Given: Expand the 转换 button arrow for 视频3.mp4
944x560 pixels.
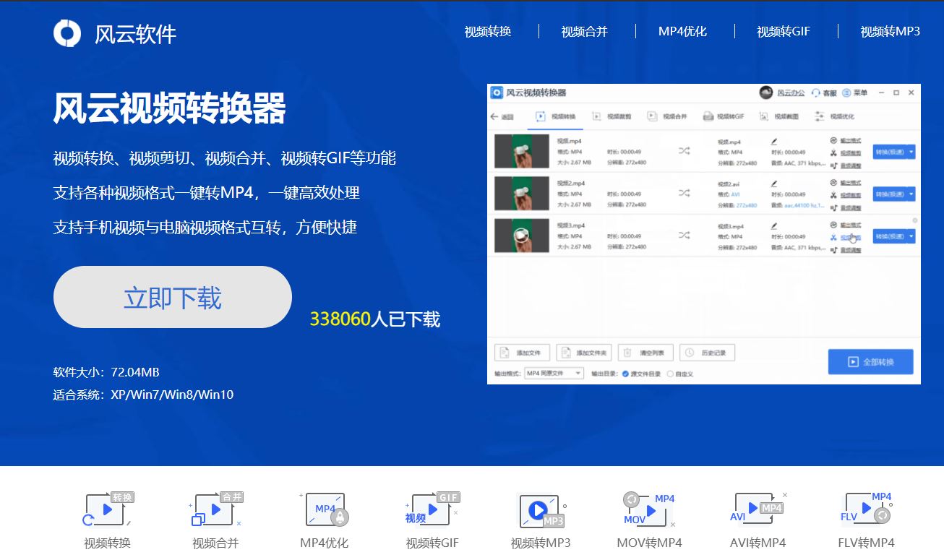Looking at the screenshot, I should [x=911, y=236].
